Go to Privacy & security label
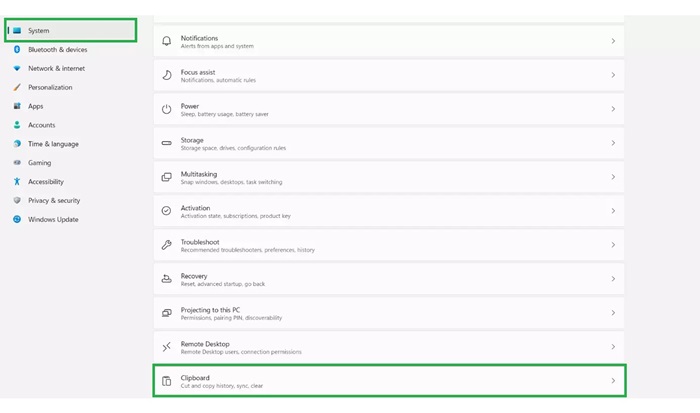Viewport: 700px width, 413px height. pos(54,200)
